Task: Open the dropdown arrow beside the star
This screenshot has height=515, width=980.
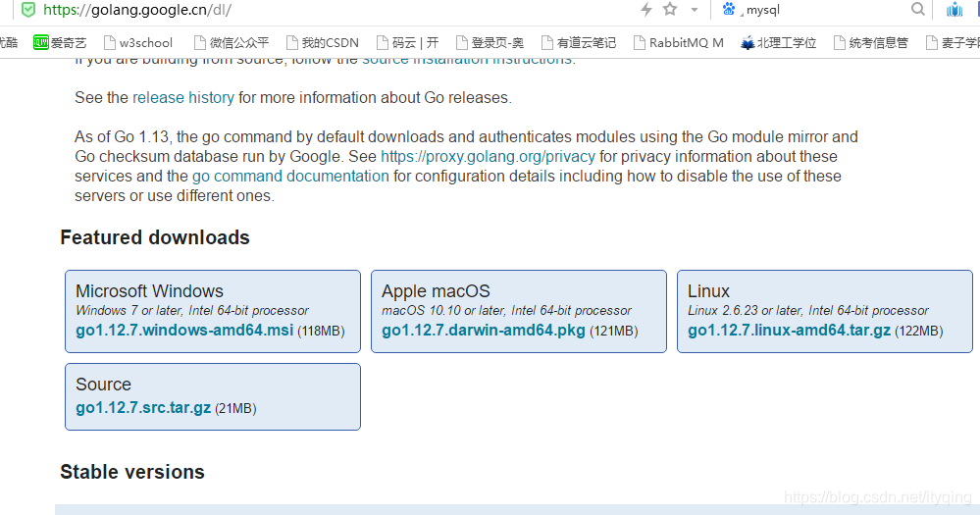Action: [x=695, y=10]
